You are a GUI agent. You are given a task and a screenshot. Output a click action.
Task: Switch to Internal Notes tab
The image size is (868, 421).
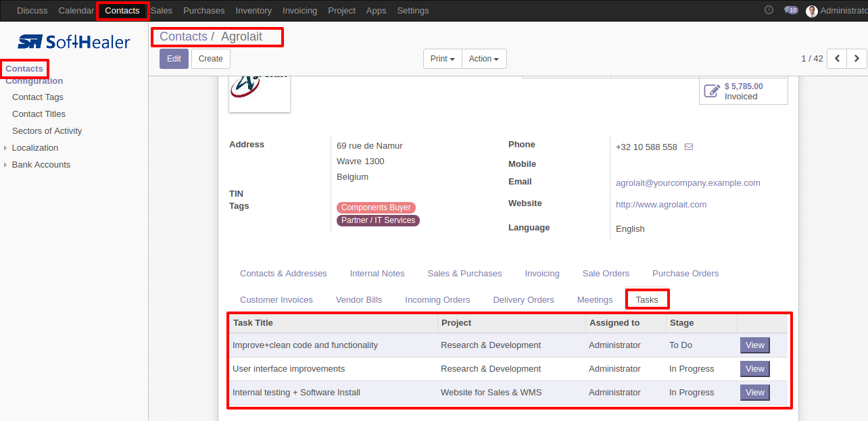tap(377, 274)
